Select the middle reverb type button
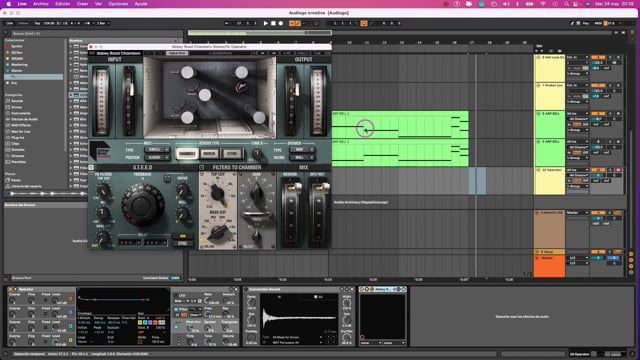Viewport: 640px width, 360px height. [209, 154]
